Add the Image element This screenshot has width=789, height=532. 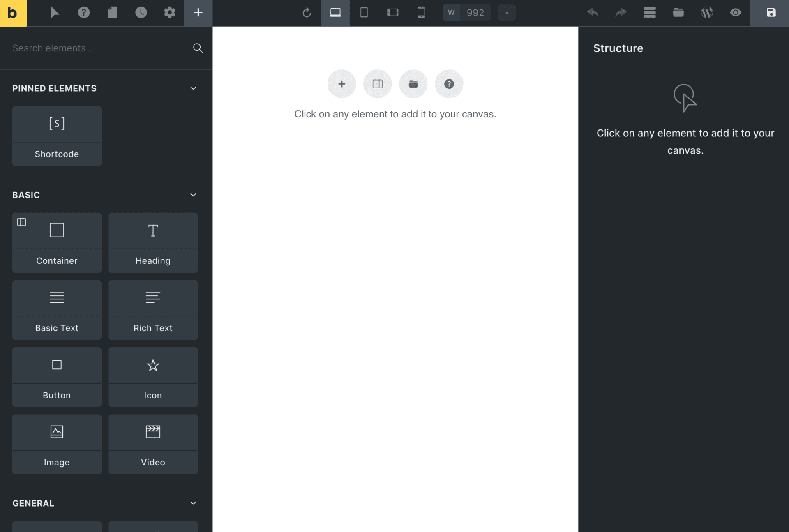(x=57, y=444)
